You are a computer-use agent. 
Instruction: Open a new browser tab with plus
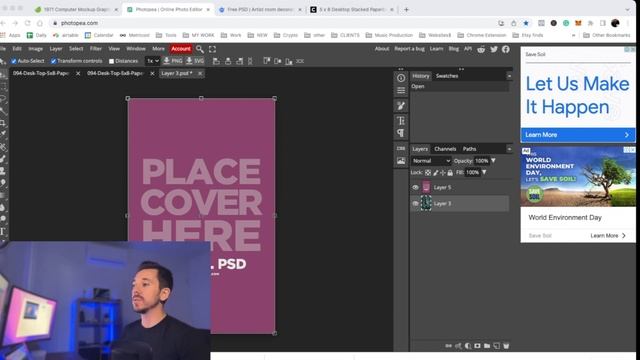pyautogui.click(x=406, y=9)
